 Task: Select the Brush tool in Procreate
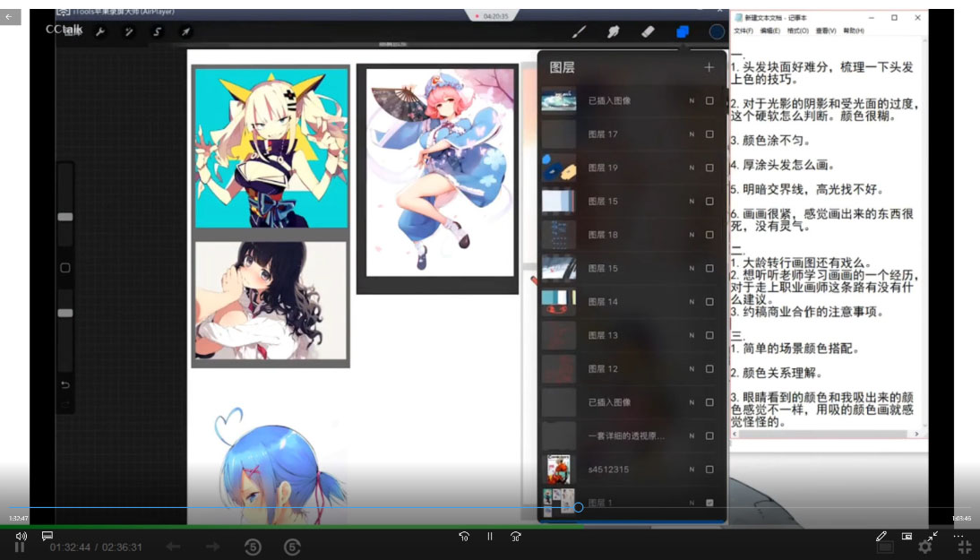(x=580, y=31)
